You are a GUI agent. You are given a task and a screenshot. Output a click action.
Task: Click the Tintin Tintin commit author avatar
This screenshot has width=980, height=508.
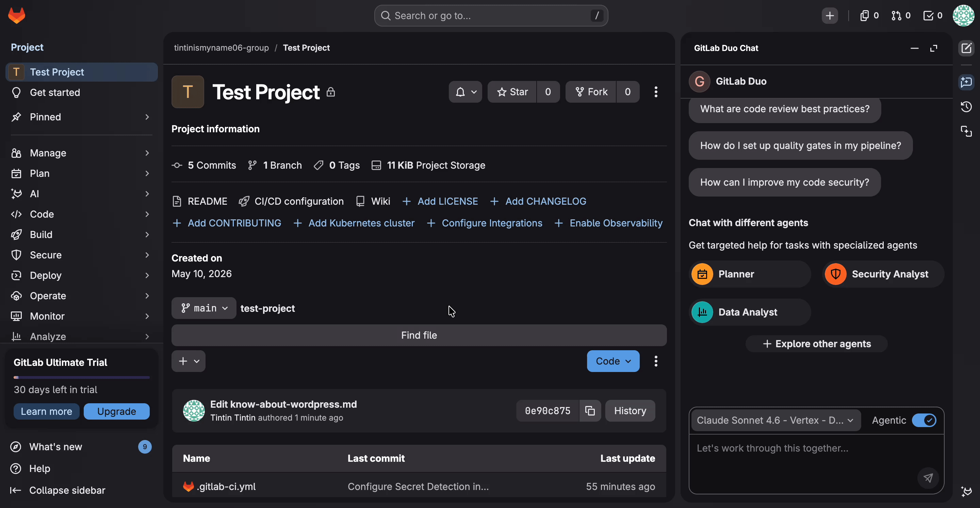(194, 411)
